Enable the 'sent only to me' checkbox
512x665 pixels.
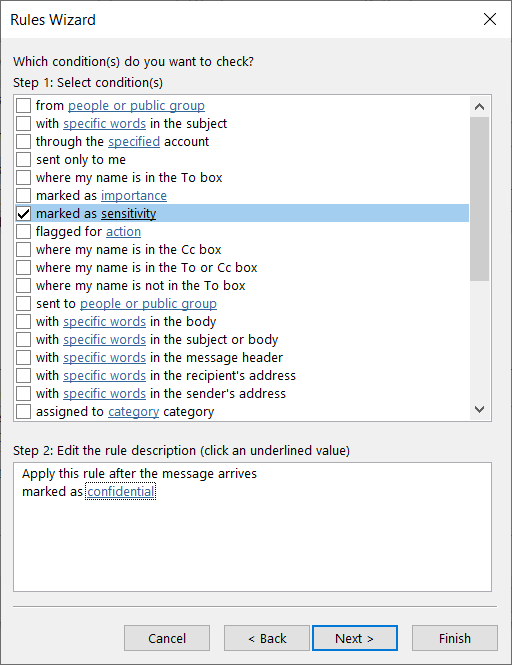(x=23, y=159)
